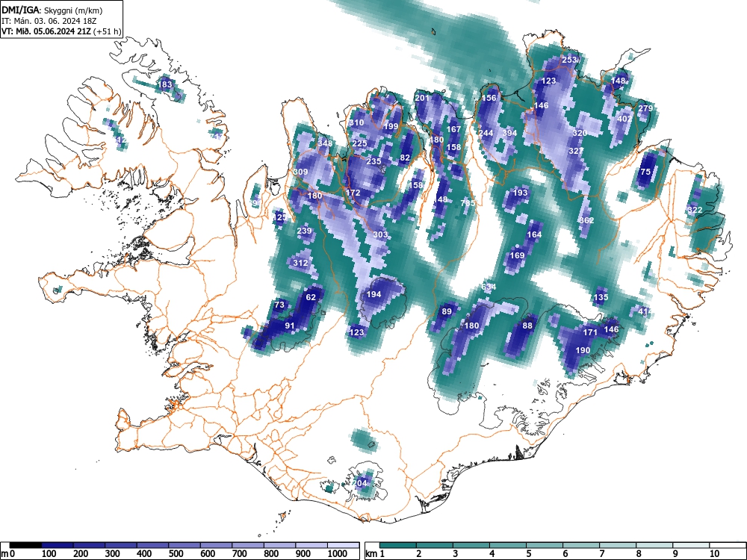Click the '1000' label on the metre scale
This screenshot has height=560, width=747.
338,554
